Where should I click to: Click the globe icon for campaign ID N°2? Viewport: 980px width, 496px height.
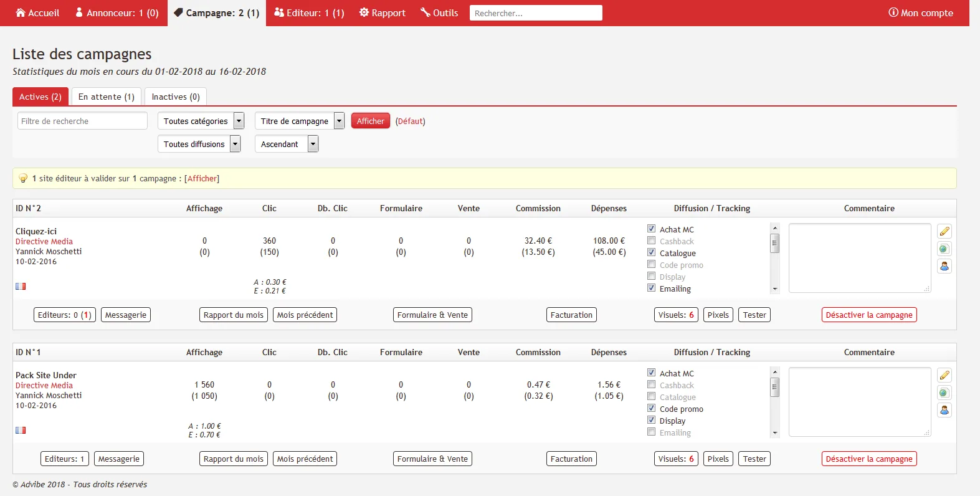pyautogui.click(x=944, y=249)
